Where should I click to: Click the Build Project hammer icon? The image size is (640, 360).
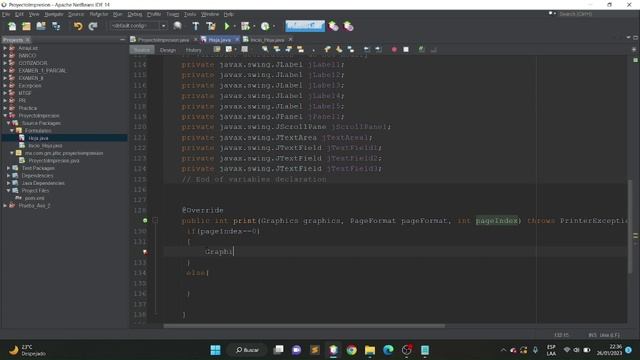pos(196,26)
